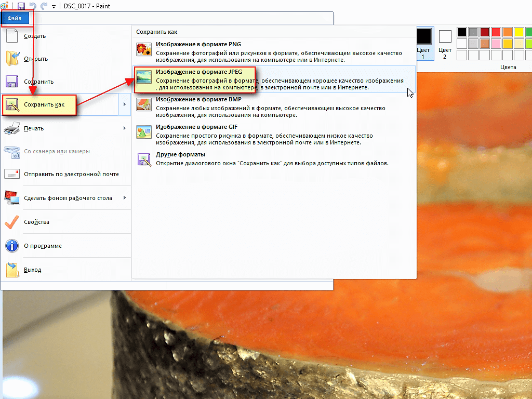Click the printer icon beside Печать

click(12, 128)
